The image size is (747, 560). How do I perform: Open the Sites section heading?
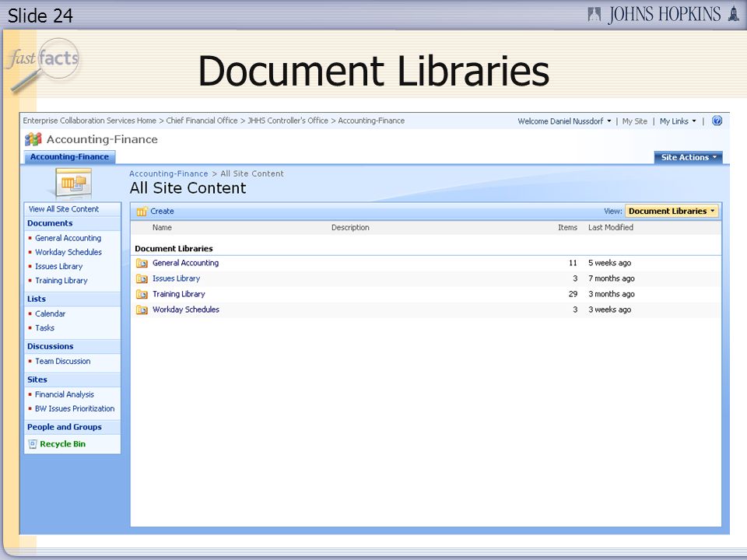[37, 380]
